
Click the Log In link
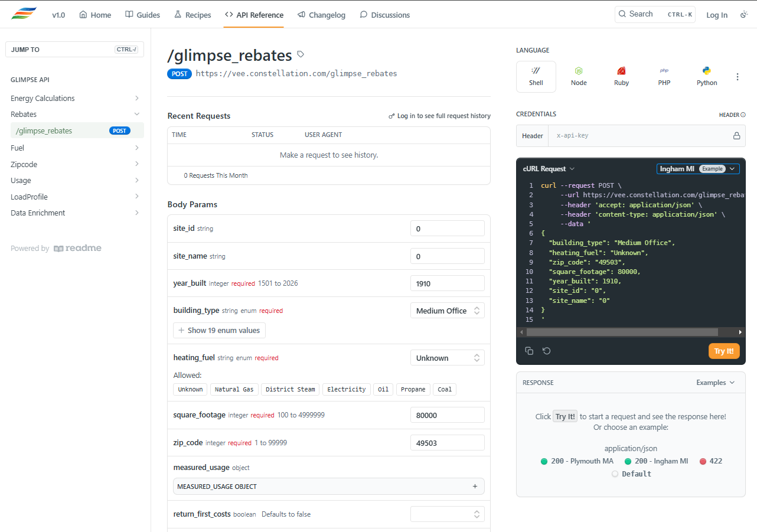717,15
